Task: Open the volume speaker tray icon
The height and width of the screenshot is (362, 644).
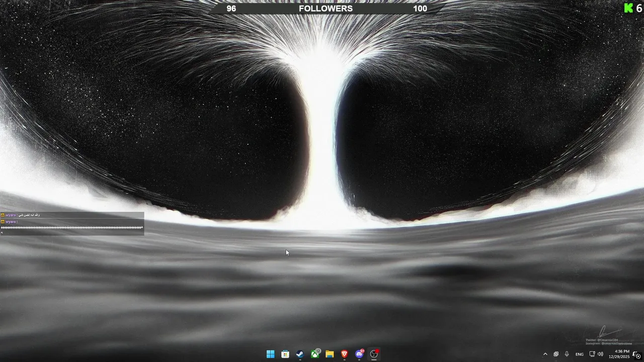Action: 600,354
